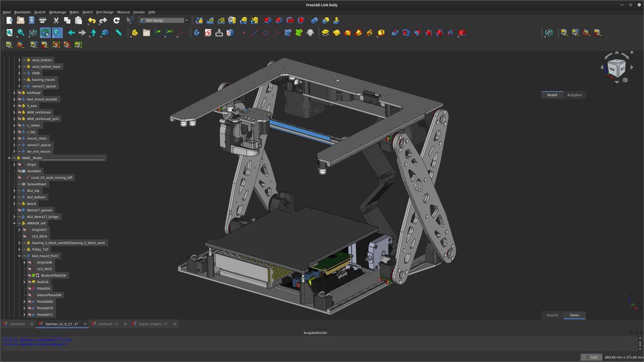Click the forward navigation right arrow icon
Viewport: 644px width, 362px height.
coord(82,33)
